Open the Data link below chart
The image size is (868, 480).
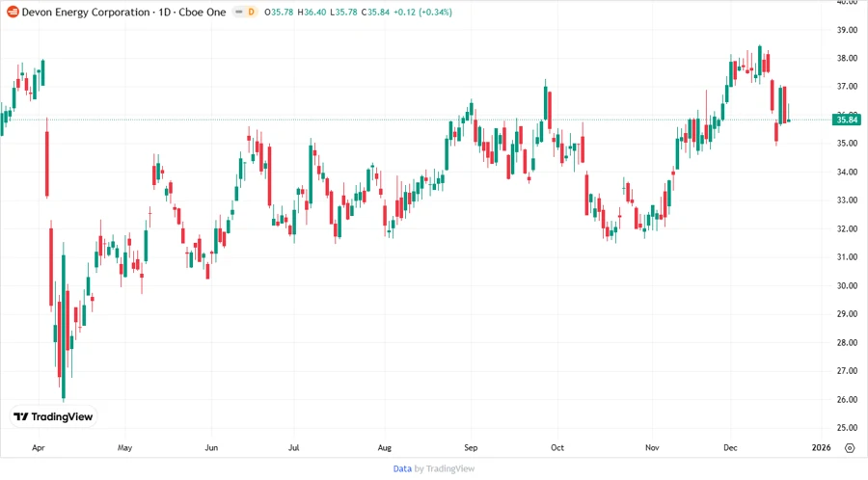pyautogui.click(x=402, y=468)
